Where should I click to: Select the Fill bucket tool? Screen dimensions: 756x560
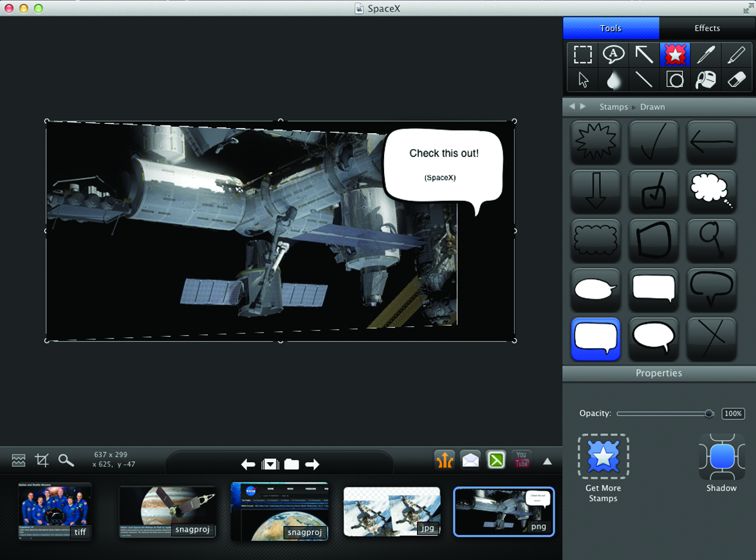(x=705, y=80)
